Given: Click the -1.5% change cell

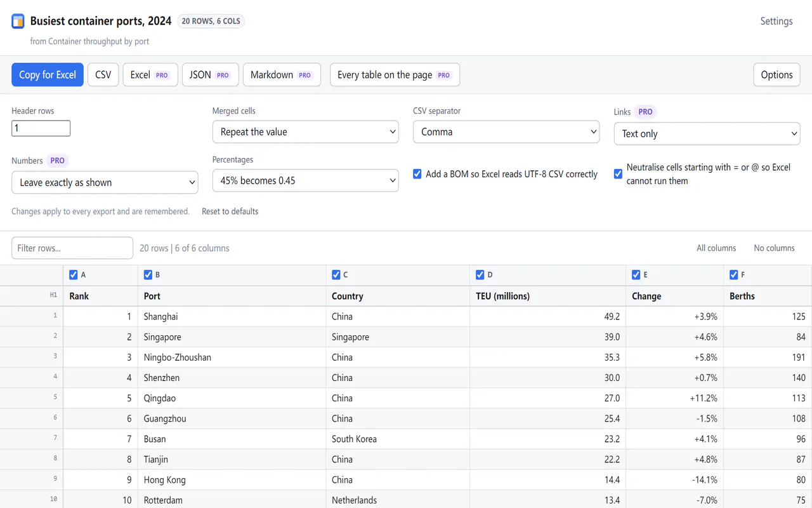Looking at the screenshot, I should (674, 418).
